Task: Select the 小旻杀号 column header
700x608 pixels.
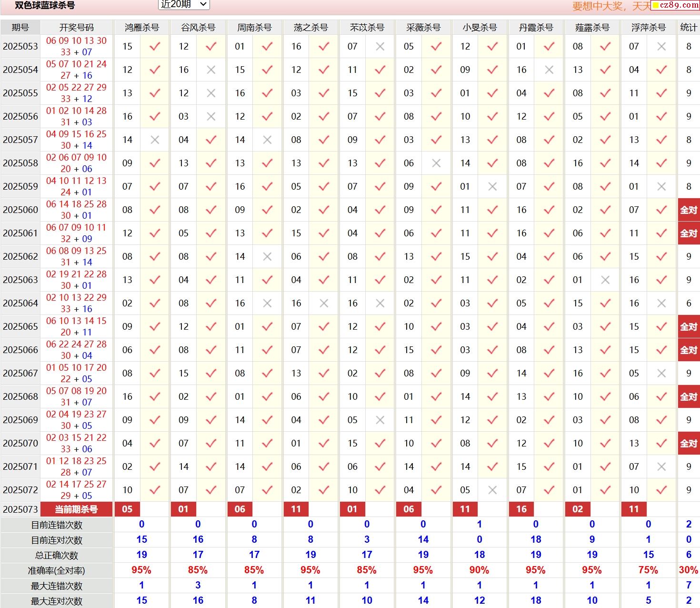Action: coord(480,28)
